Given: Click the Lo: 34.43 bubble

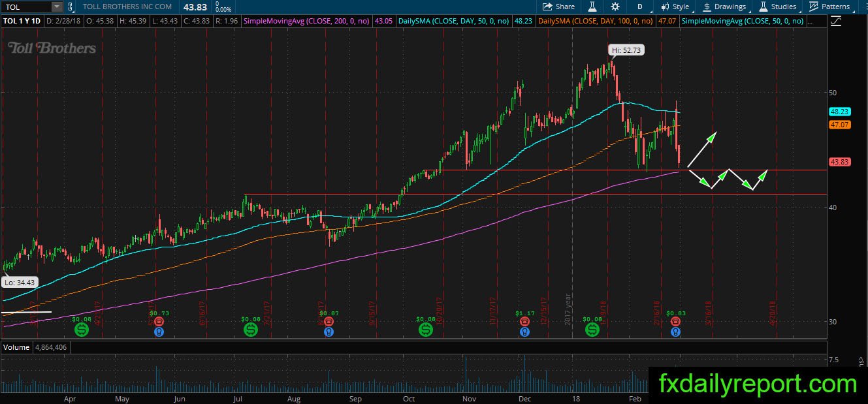Looking at the screenshot, I should click(18, 283).
